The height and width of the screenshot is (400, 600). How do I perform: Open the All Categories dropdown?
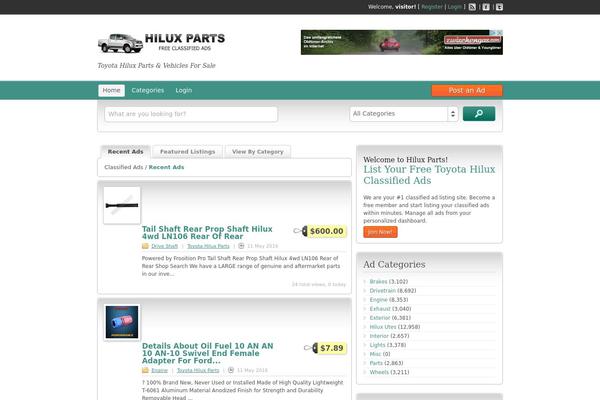[404, 114]
